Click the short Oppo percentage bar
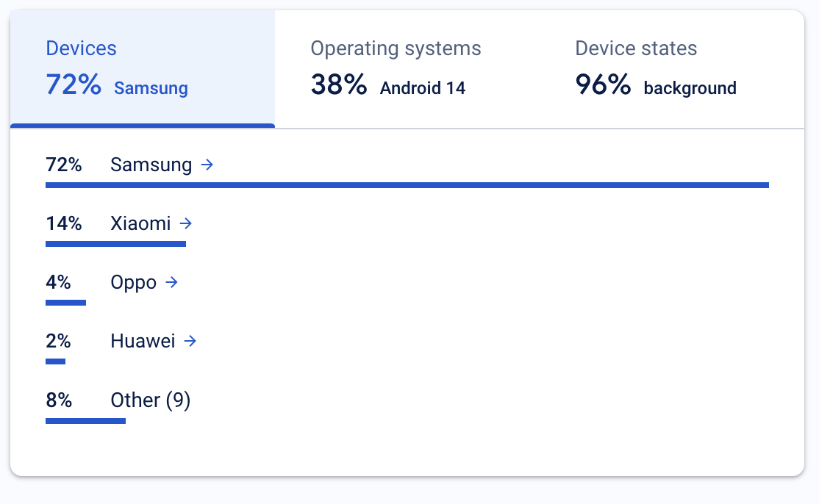Screen dimensions: 819x504 [65, 303]
